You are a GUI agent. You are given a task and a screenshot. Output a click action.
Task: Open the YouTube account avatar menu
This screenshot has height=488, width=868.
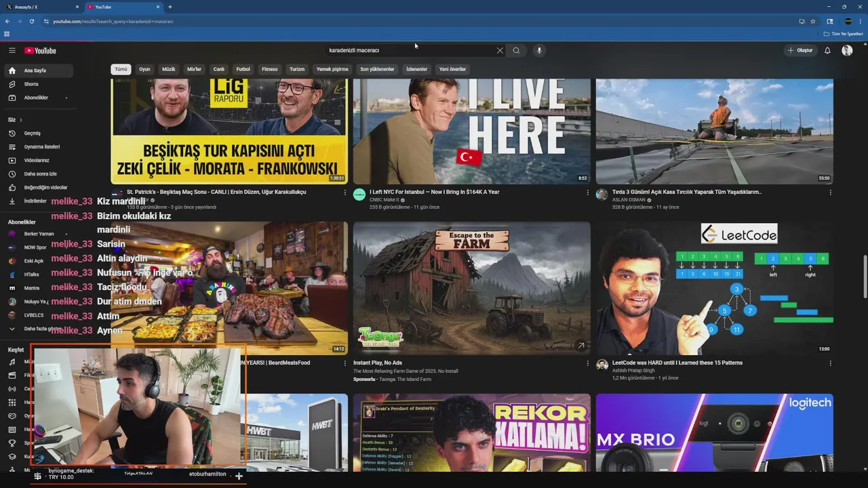pos(847,50)
